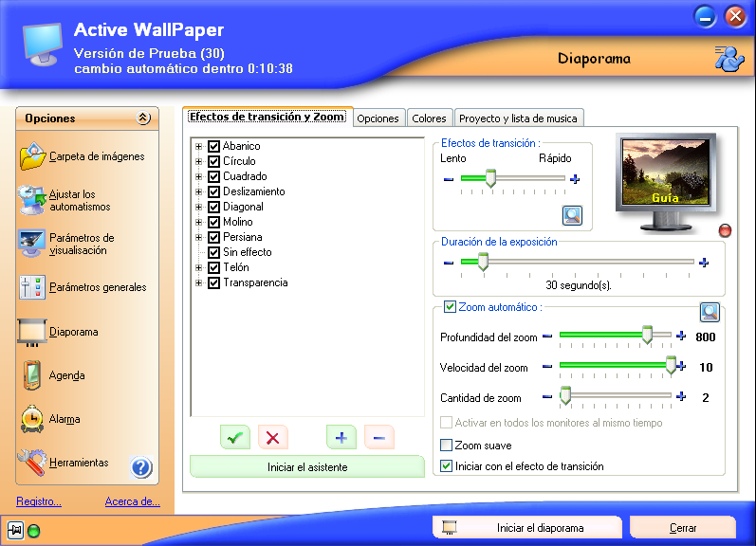Click Iniciar el diaporama button
The width and height of the screenshot is (756, 546).
point(527,528)
